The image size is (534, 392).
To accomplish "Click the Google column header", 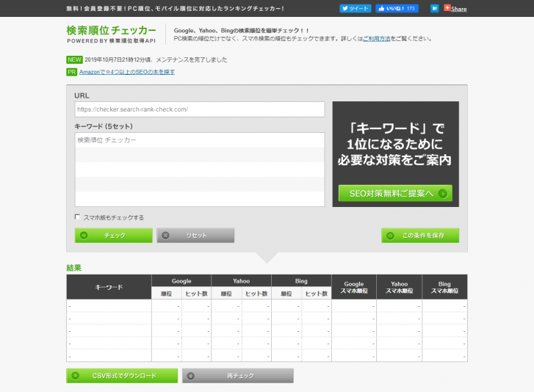I will pos(181,281).
